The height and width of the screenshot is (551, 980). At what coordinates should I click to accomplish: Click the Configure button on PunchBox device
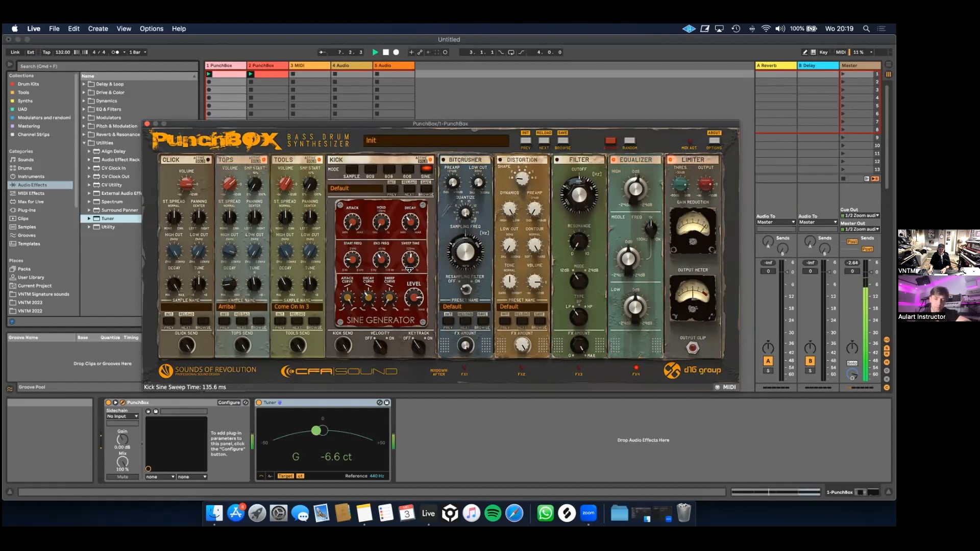pos(229,403)
